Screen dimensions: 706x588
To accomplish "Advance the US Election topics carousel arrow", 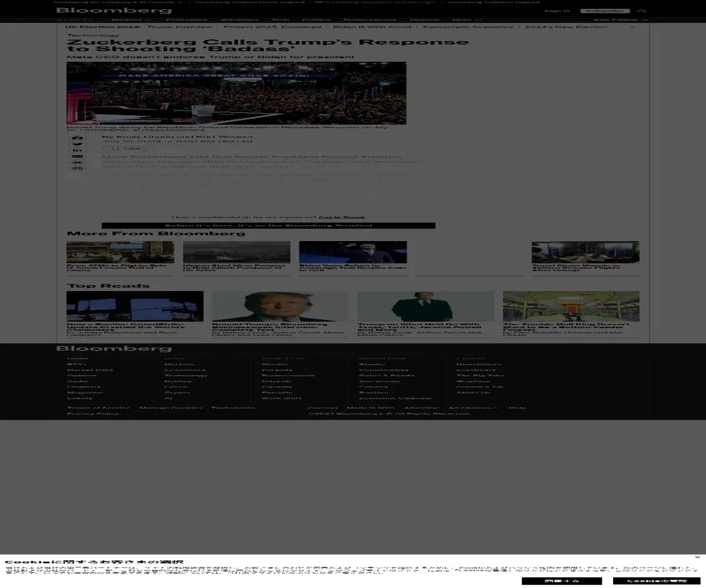I will pos(632,27).
